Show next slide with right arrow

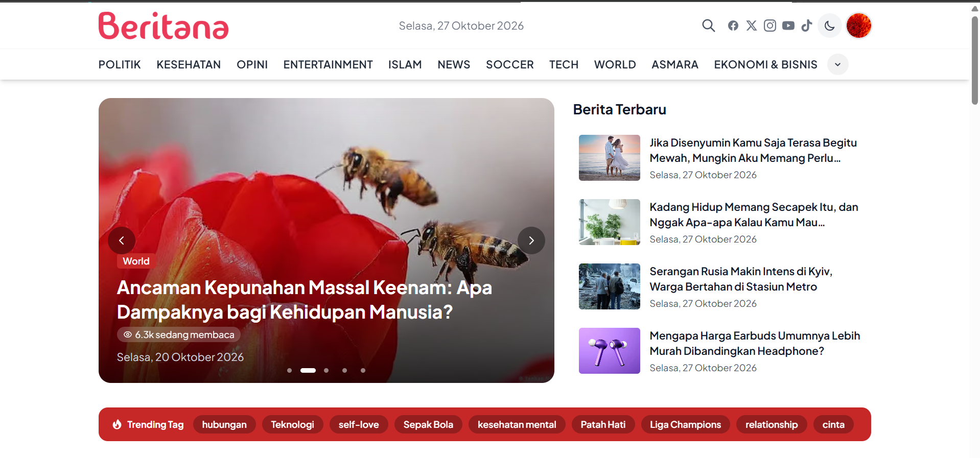[x=531, y=240]
